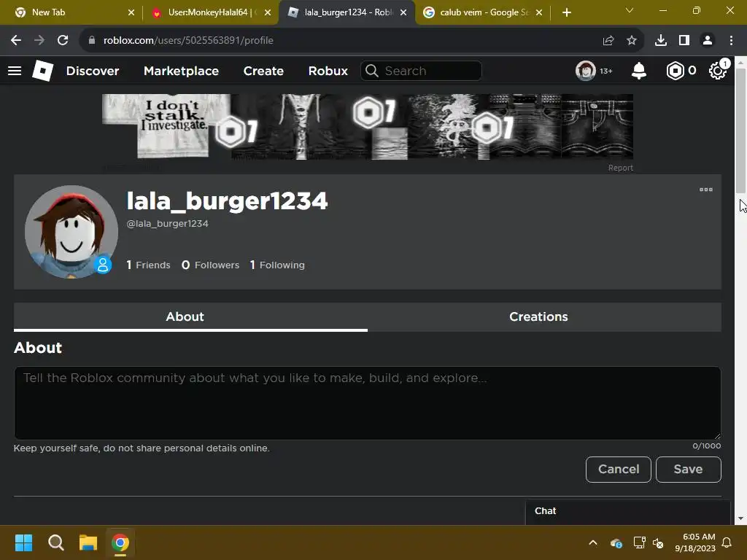The image size is (747, 560).
Task: Open the Windows Start menu
Action: tap(23, 542)
